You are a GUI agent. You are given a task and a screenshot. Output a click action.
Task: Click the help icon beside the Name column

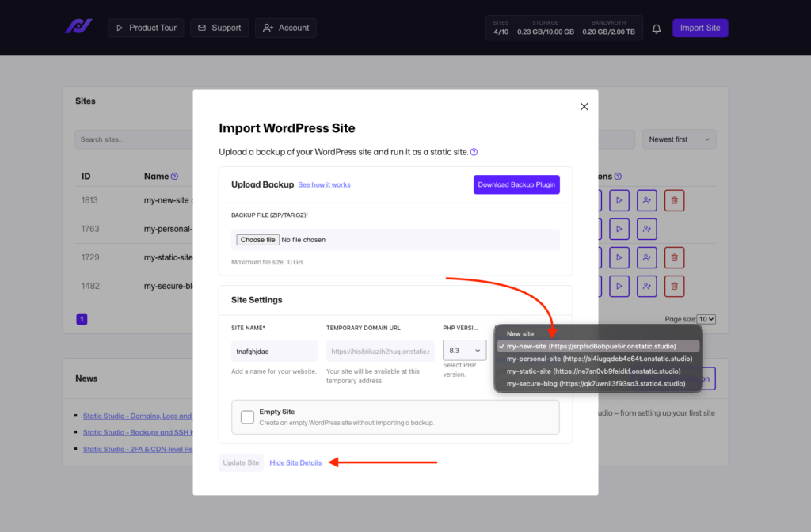[175, 176]
